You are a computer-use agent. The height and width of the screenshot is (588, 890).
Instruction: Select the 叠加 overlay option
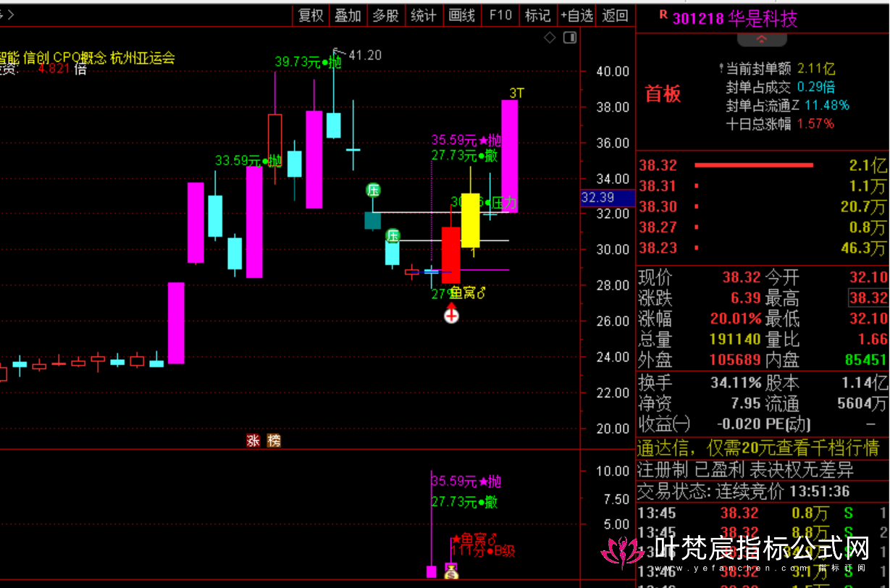tap(348, 15)
